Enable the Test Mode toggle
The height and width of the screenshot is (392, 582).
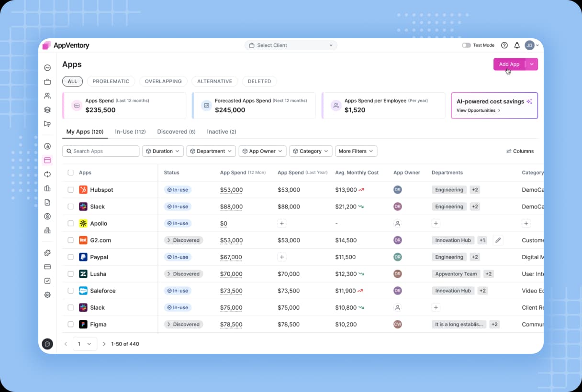click(465, 45)
